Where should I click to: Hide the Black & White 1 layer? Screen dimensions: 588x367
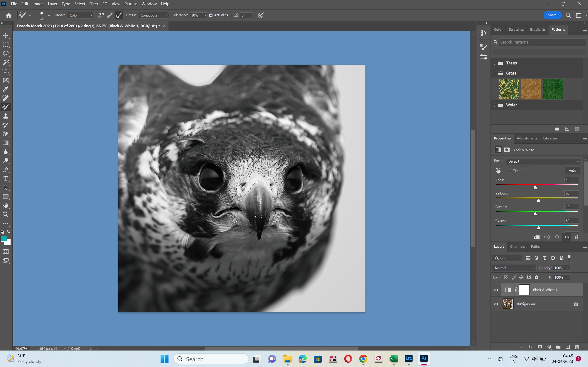point(496,290)
